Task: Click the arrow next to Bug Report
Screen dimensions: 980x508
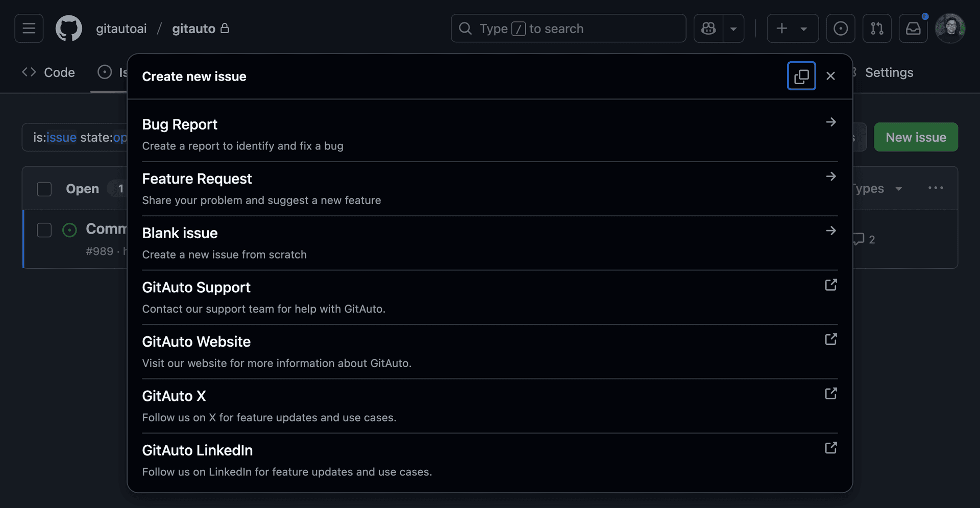Action: [x=831, y=122]
